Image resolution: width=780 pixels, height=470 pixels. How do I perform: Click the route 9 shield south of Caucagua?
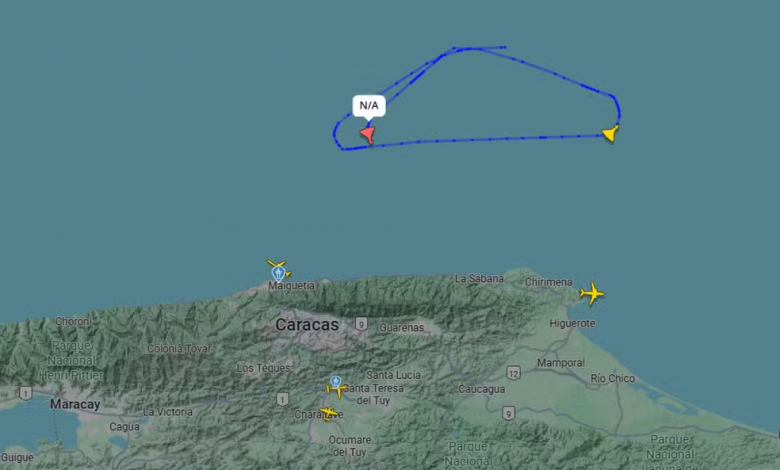point(508,413)
